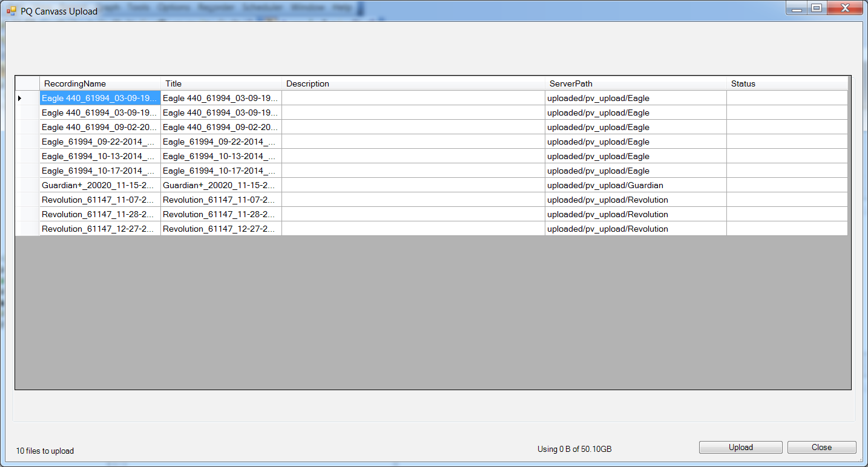This screenshot has height=467, width=868.
Task: Open the Window menu in the background window
Action: pos(309,7)
